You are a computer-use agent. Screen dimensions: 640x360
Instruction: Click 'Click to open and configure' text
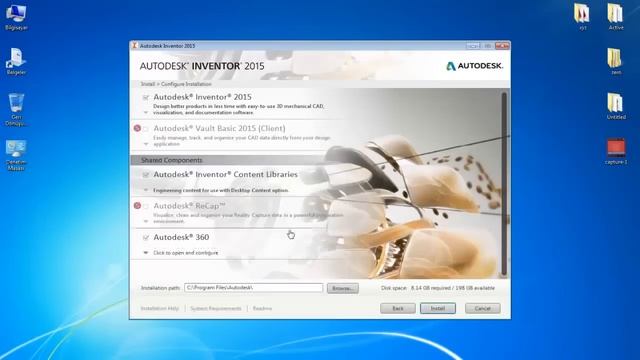[x=186, y=253]
